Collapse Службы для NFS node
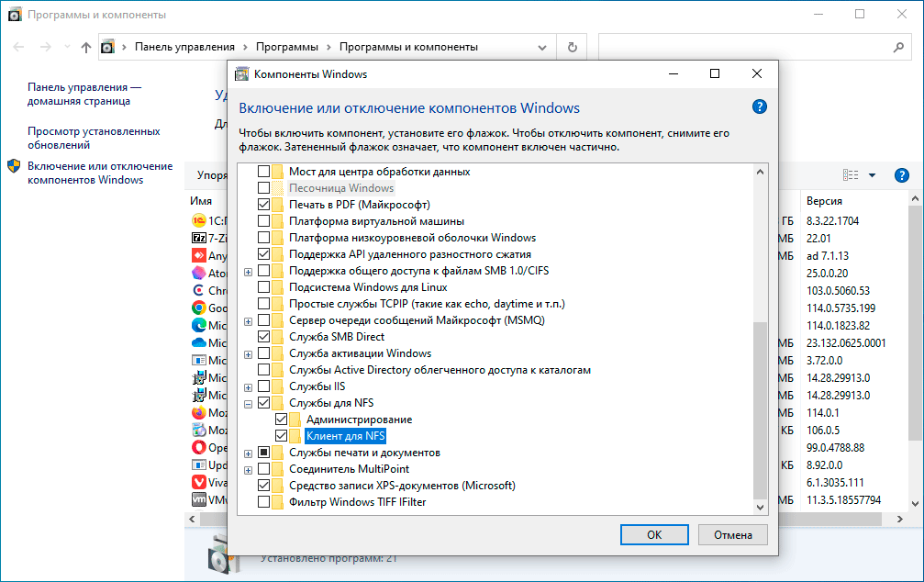The width and height of the screenshot is (924, 582). [x=248, y=404]
